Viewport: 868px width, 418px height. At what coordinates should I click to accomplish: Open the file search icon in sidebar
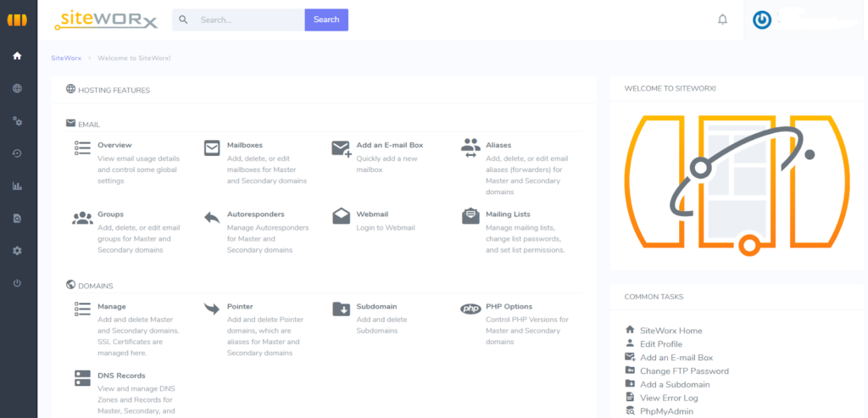[17, 218]
